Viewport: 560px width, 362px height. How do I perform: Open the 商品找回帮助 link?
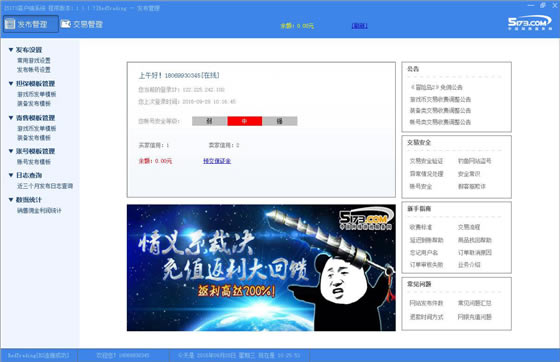pyautogui.click(x=475, y=240)
